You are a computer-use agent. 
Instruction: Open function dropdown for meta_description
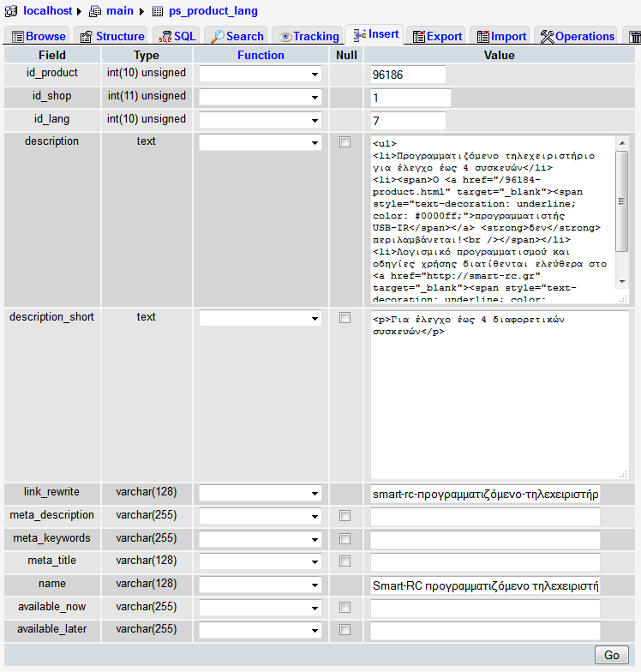point(261,516)
